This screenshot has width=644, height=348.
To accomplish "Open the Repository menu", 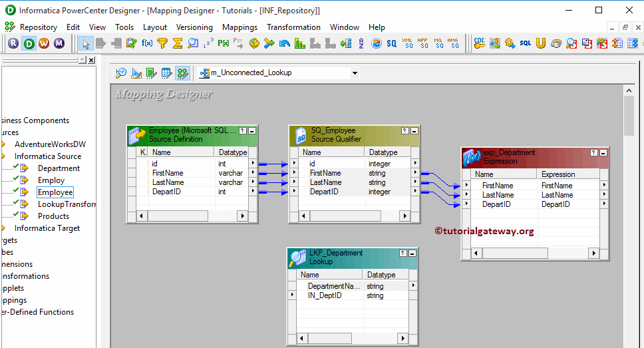I will coord(38,27).
